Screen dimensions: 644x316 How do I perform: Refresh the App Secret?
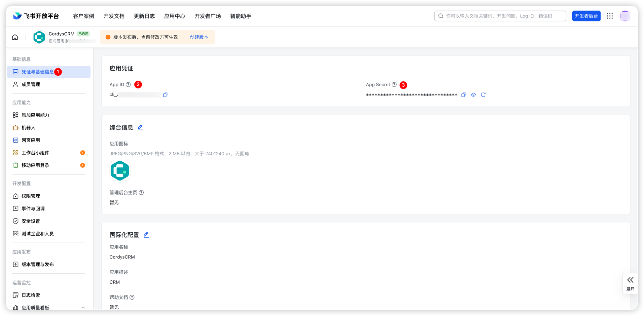(x=483, y=95)
